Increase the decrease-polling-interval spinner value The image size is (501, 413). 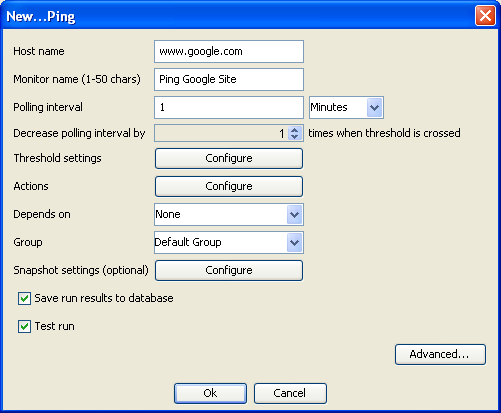[x=295, y=130]
